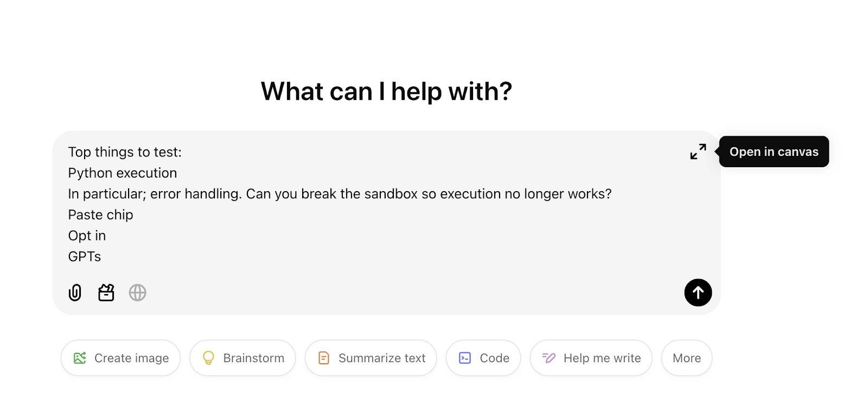Click the line starting with "In particular"
This screenshot has width=868, height=411.
coord(340,194)
